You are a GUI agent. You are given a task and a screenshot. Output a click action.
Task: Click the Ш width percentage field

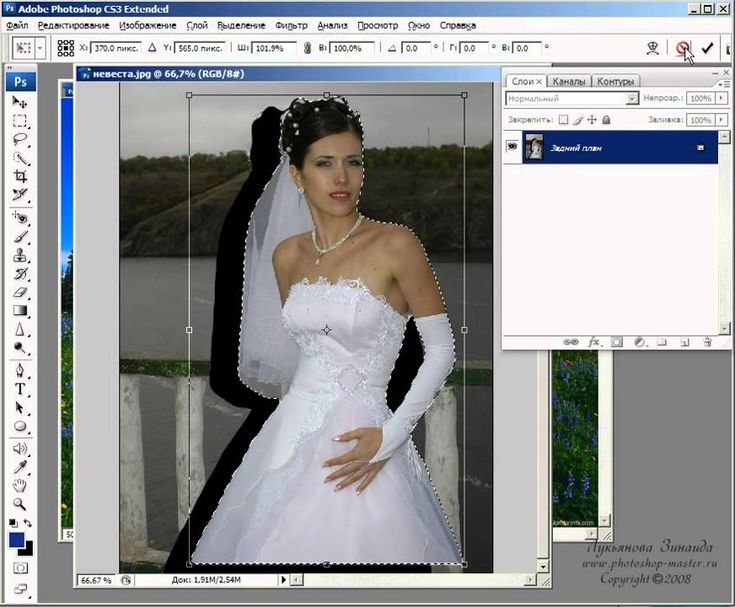[274, 48]
